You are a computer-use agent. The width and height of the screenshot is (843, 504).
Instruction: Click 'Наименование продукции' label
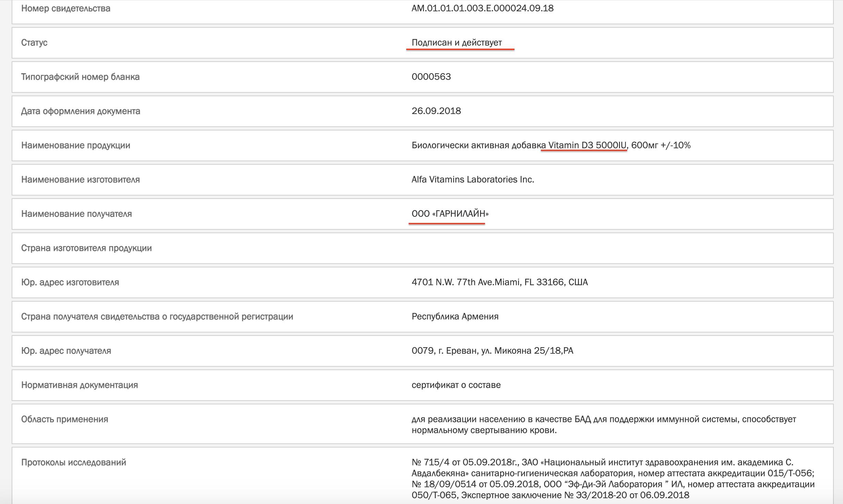(x=76, y=145)
